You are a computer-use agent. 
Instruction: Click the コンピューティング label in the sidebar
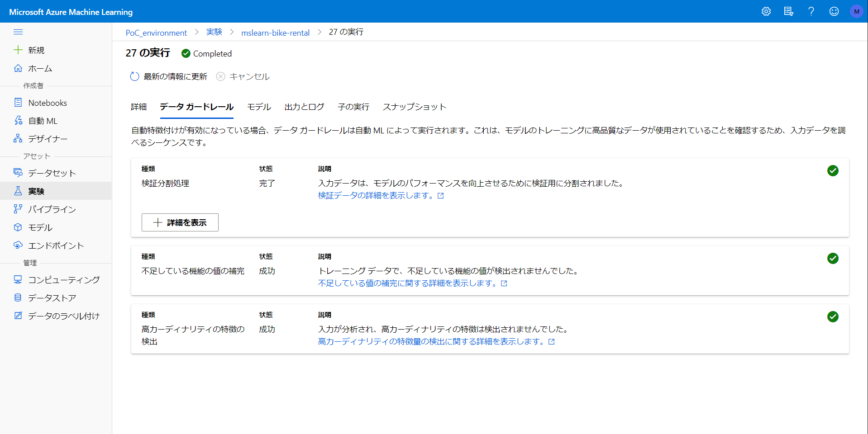pyautogui.click(x=64, y=280)
